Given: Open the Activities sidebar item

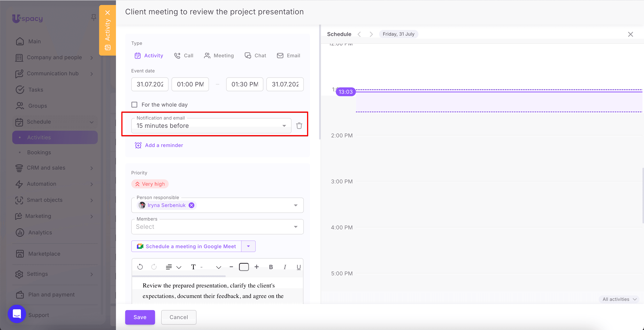Looking at the screenshot, I should pyautogui.click(x=55, y=138).
